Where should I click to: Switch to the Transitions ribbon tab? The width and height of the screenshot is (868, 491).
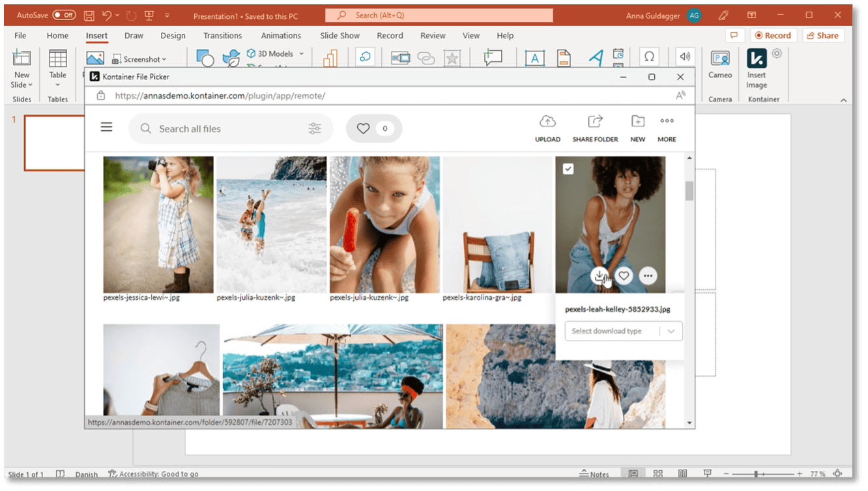(x=222, y=35)
